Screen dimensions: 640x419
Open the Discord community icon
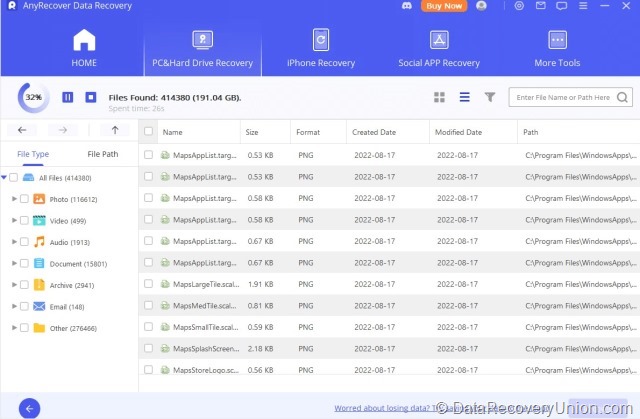[x=407, y=6]
